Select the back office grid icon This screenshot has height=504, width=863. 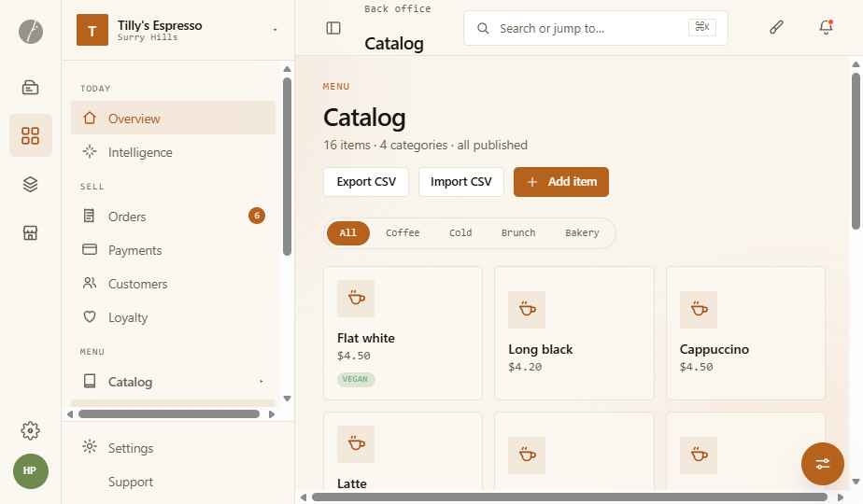tap(30, 135)
